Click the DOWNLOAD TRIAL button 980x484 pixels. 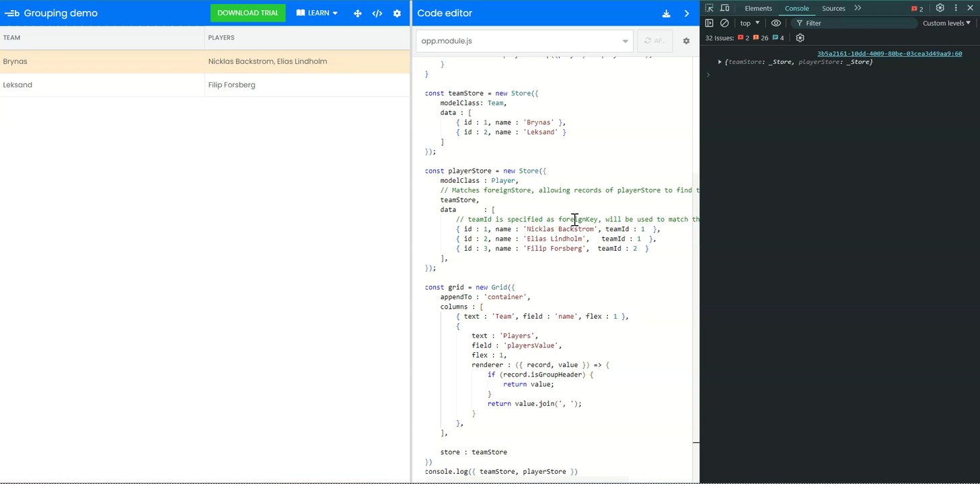pos(248,13)
